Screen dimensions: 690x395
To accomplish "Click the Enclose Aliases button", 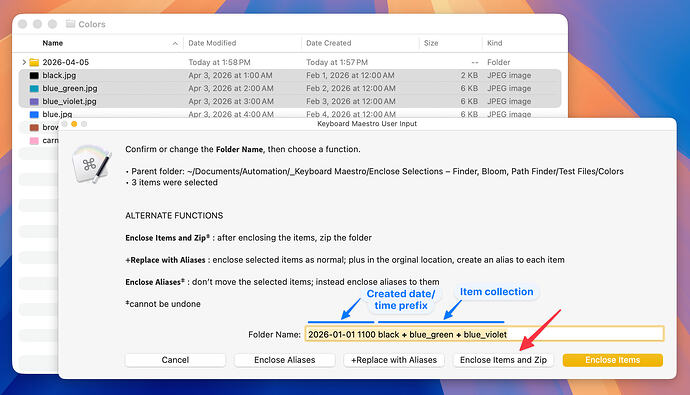I will [285, 360].
